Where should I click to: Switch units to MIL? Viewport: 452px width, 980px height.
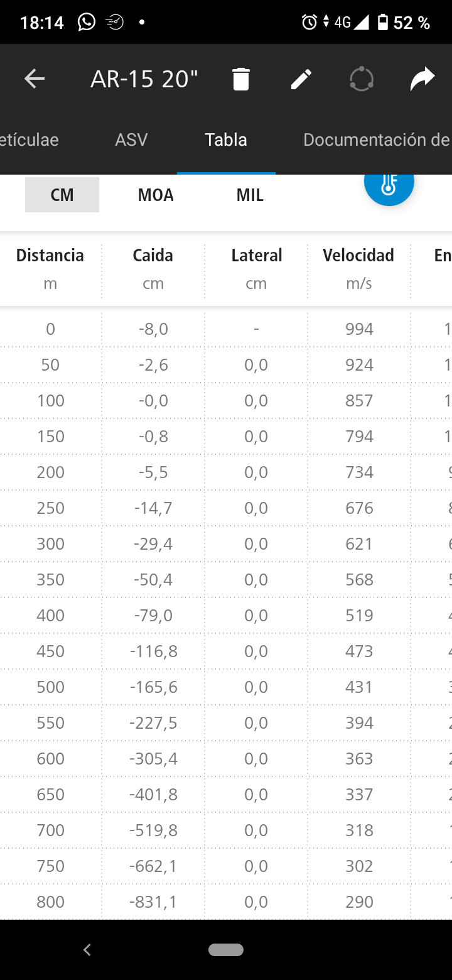(250, 195)
